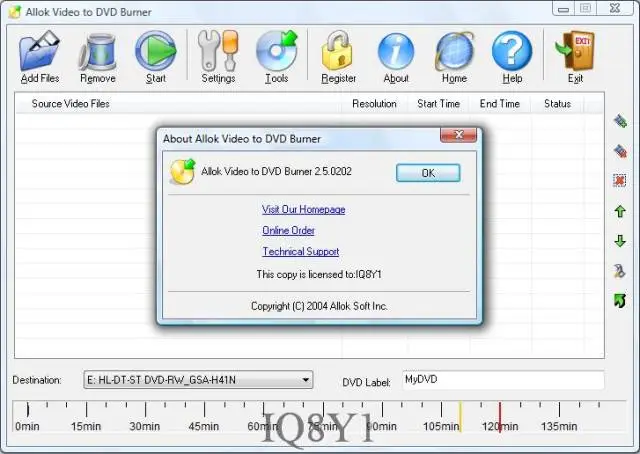This screenshot has height=454, width=640.
Task: Open Settings with the wrench icon
Action: 218,51
